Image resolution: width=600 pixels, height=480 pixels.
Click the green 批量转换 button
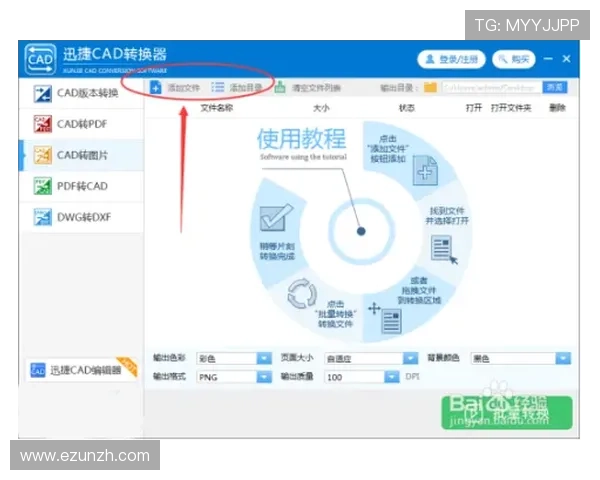(x=507, y=413)
